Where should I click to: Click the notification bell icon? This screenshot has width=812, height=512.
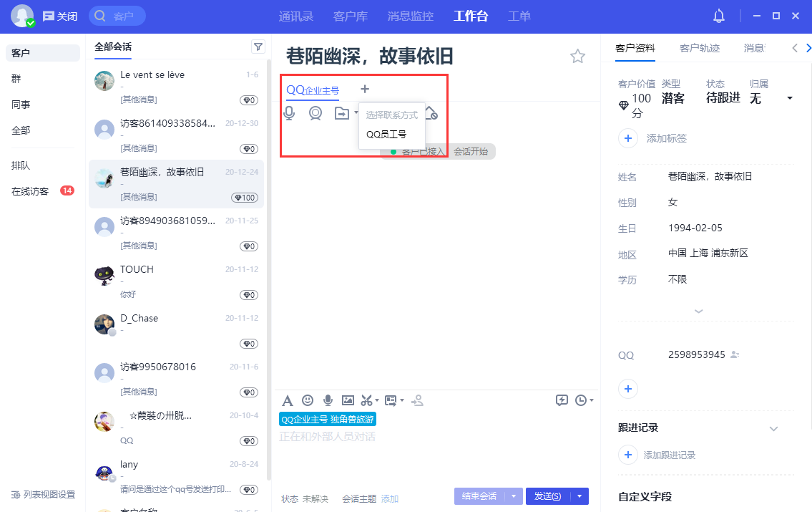coord(719,16)
